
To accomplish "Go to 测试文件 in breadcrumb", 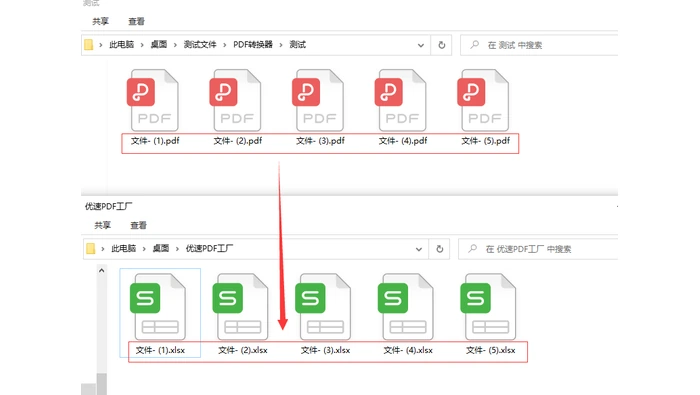I will [200, 45].
